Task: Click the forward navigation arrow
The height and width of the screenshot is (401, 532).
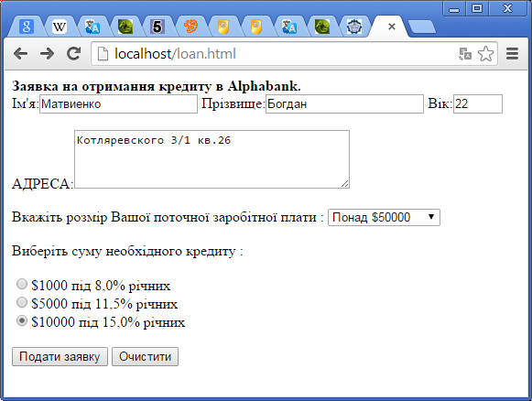Action: (x=47, y=54)
